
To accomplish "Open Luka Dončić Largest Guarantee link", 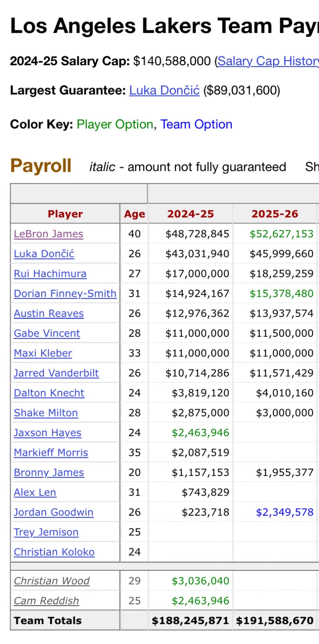I will 164,91.
